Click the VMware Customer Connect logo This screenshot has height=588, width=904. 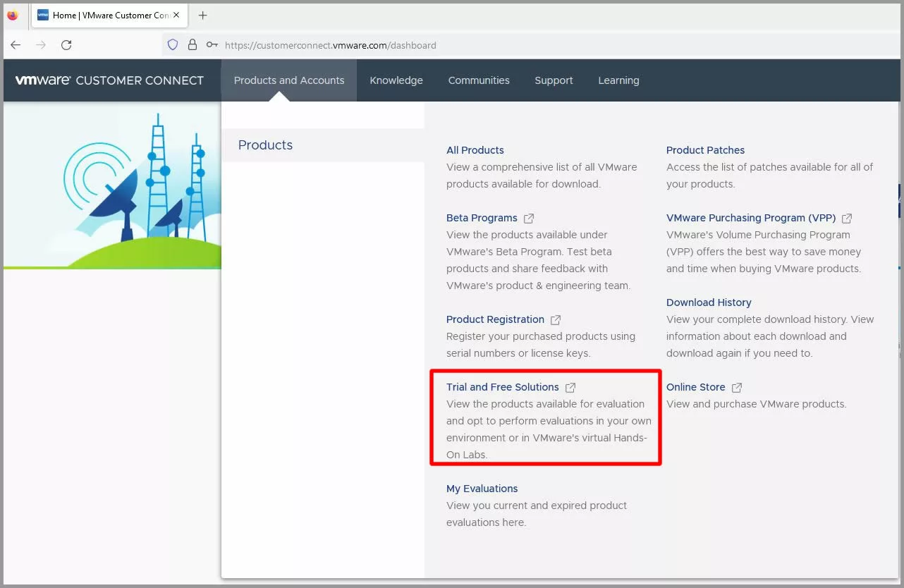pos(109,80)
